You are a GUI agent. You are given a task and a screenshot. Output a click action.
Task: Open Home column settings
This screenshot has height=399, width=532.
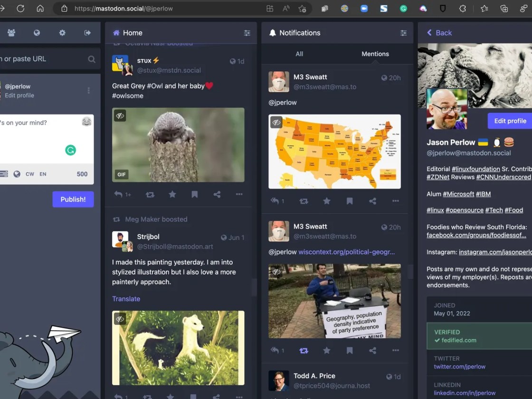247,33
